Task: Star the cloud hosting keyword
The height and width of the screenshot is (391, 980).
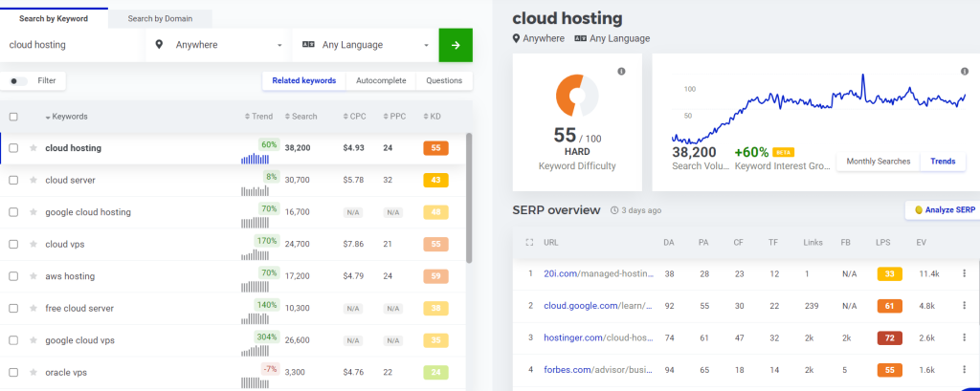Action: [33, 148]
